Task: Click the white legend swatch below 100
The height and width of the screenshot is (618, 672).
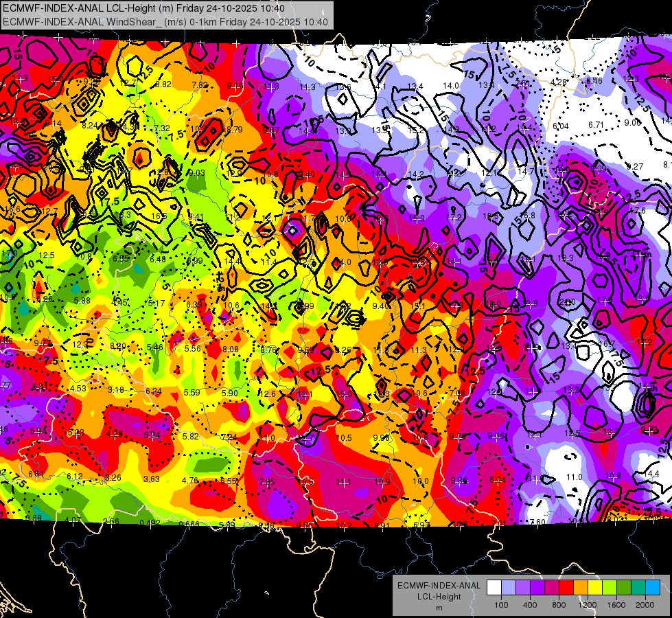Action: pos(494,588)
